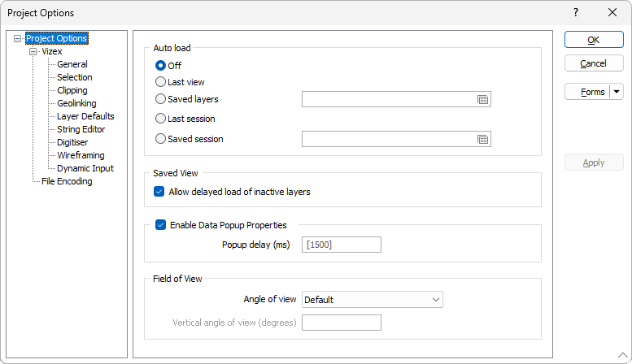Open the Geolinking options page

pyautogui.click(x=76, y=103)
